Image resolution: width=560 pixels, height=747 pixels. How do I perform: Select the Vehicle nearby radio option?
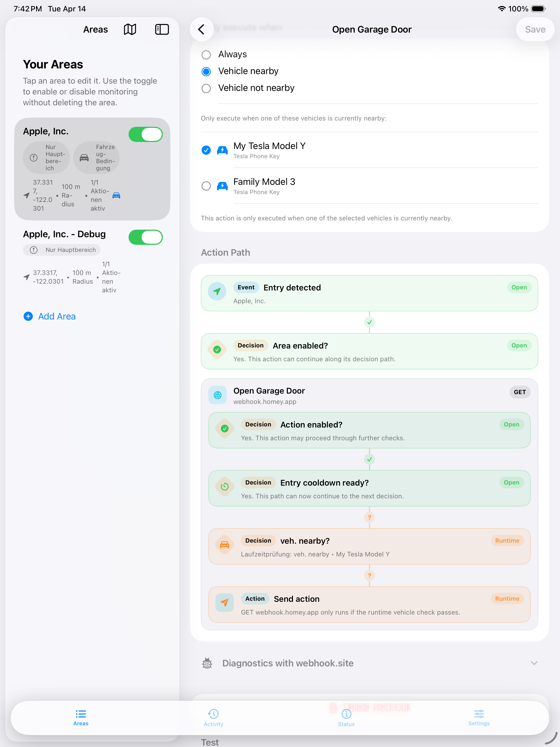pos(206,72)
